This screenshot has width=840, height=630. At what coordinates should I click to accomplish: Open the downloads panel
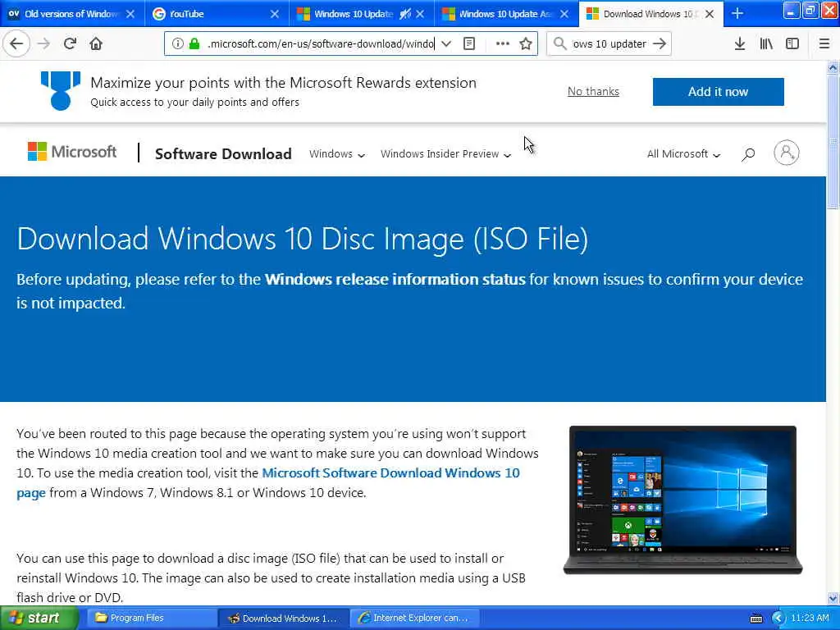pos(739,43)
